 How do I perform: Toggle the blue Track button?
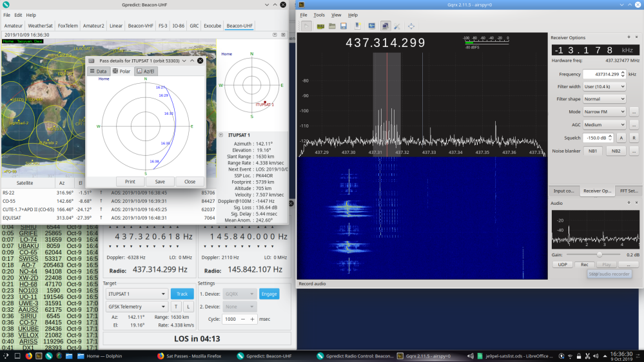pyautogui.click(x=182, y=294)
